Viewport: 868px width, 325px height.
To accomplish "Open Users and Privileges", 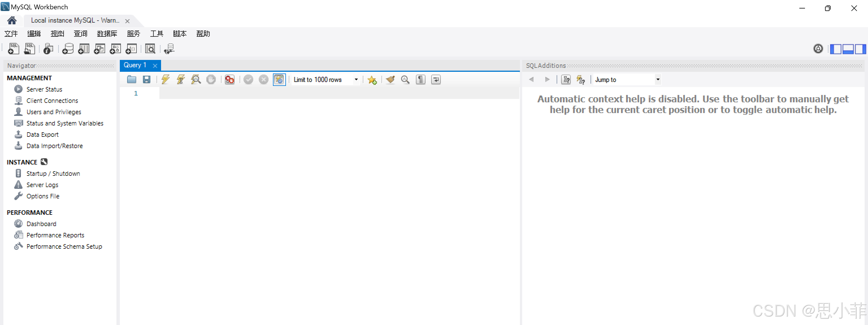I will click(54, 112).
